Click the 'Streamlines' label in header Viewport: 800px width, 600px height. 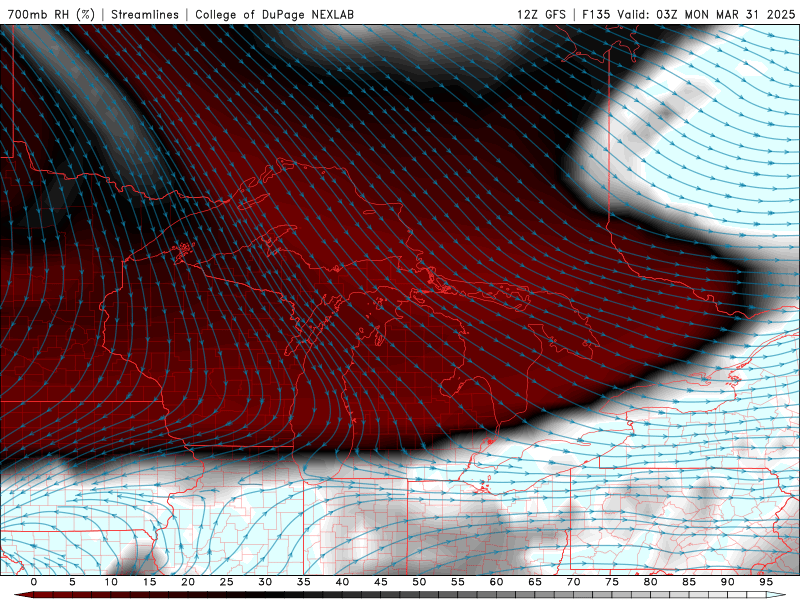pyautogui.click(x=145, y=14)
